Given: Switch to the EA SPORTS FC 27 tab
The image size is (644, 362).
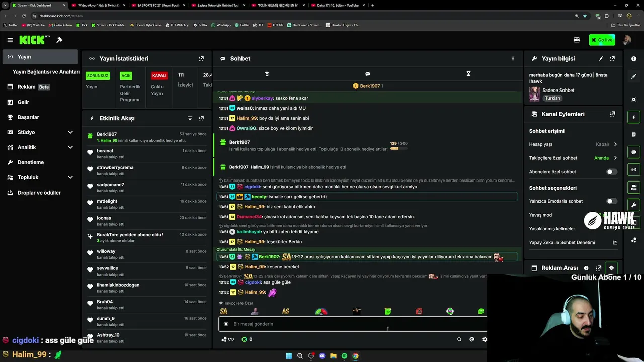Looking at the screenshot, I should pos(158,5).
